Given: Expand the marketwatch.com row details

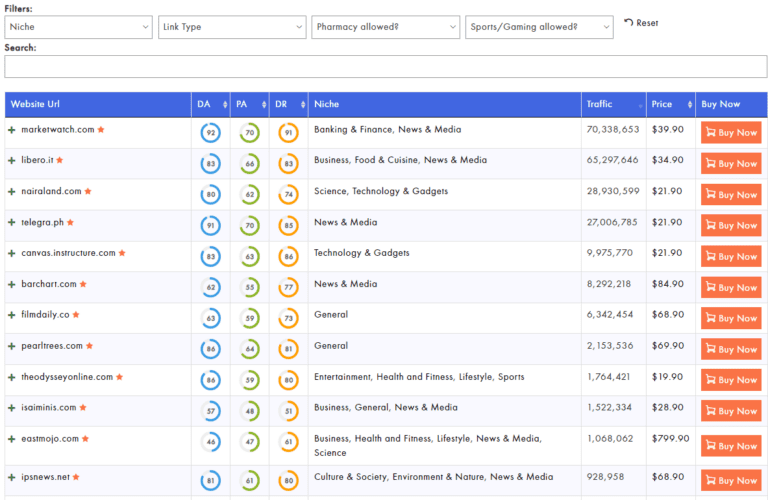Looking at the screenshot, I should (12, 130).
